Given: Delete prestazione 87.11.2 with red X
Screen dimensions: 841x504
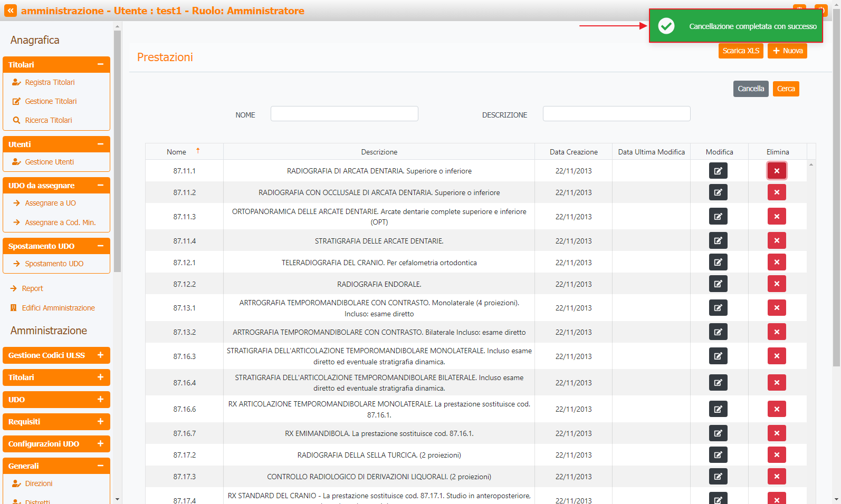Looking at the screenshot, I should coord(777,192).
